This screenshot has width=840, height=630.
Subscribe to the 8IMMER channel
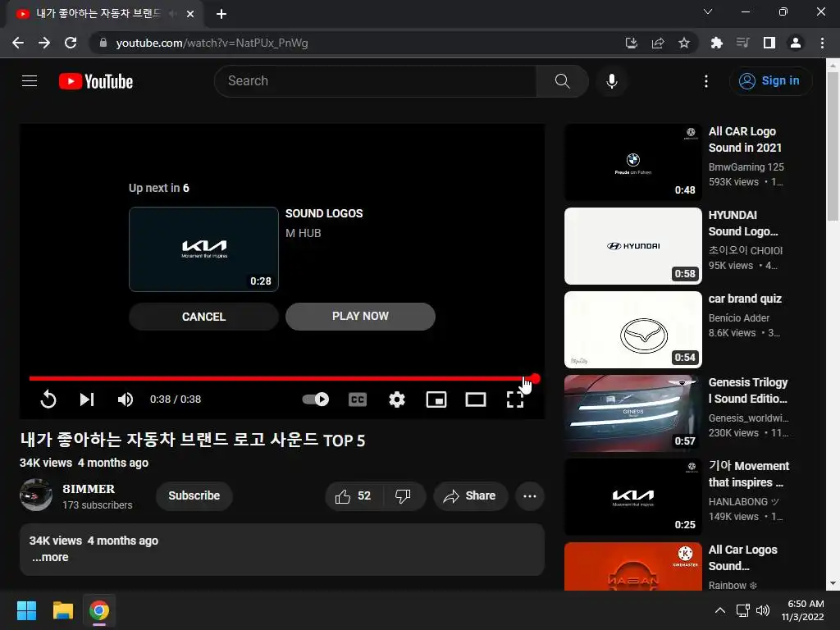(x=194, y=496)
